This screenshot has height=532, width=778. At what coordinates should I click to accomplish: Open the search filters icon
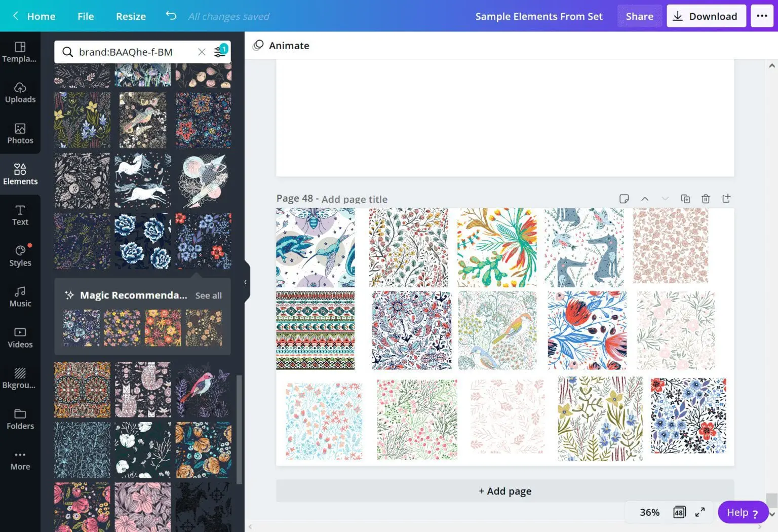(220, 51)
